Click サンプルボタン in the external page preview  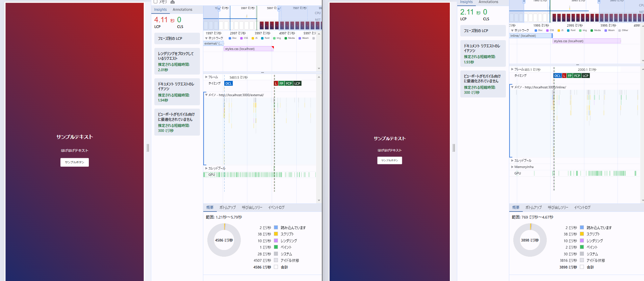click(75, 162)
